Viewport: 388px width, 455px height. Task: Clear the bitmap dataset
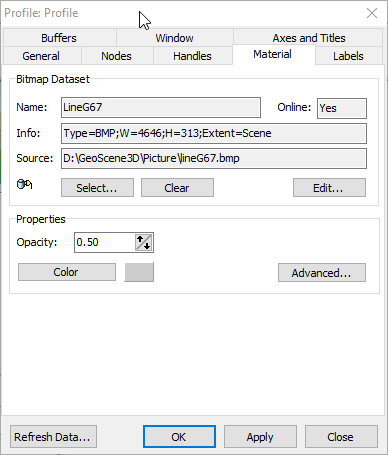[177, 188]
